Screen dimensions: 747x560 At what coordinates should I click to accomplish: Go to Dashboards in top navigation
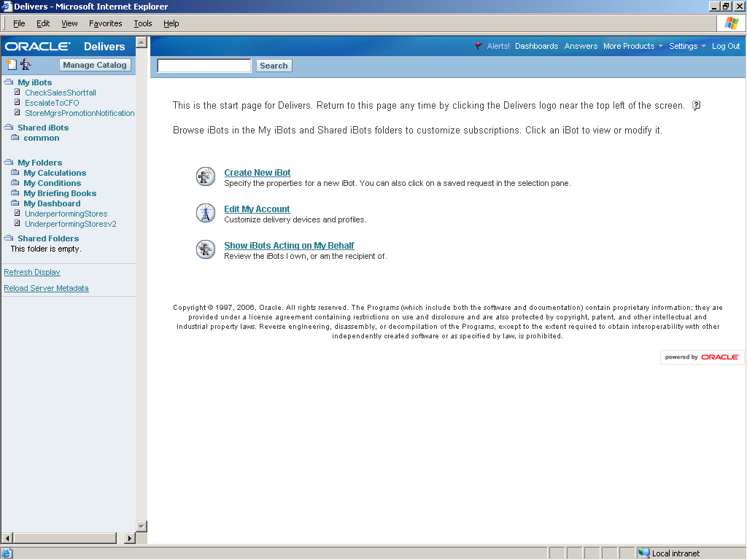click(x=536, y=46)
